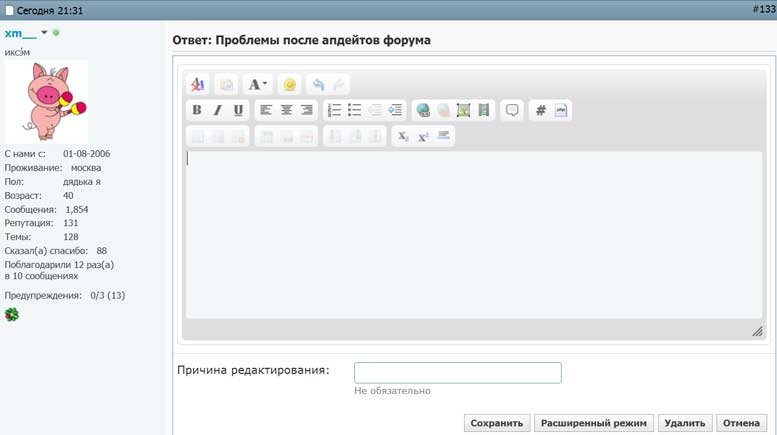Image resolution: width=777 pixels, height=435 pixels.
Task: Click the Insert Image icon
Action: (x=463, y=110)
